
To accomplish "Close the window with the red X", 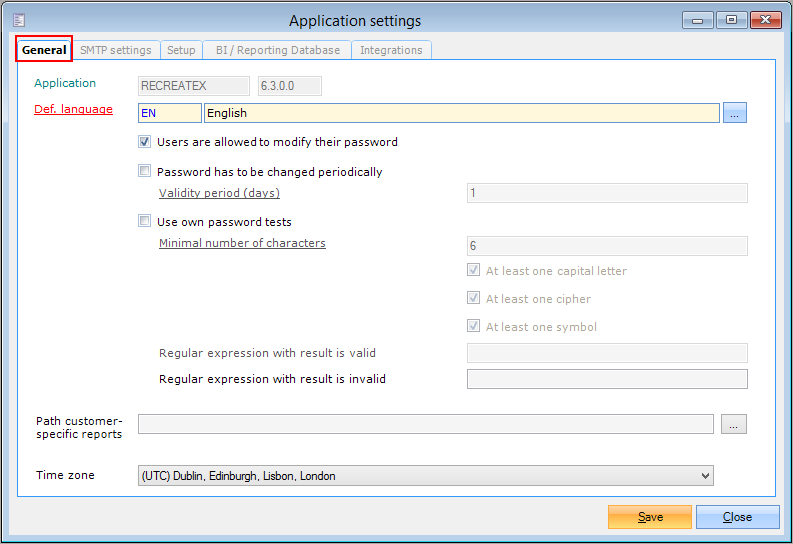I will [765, 20].
